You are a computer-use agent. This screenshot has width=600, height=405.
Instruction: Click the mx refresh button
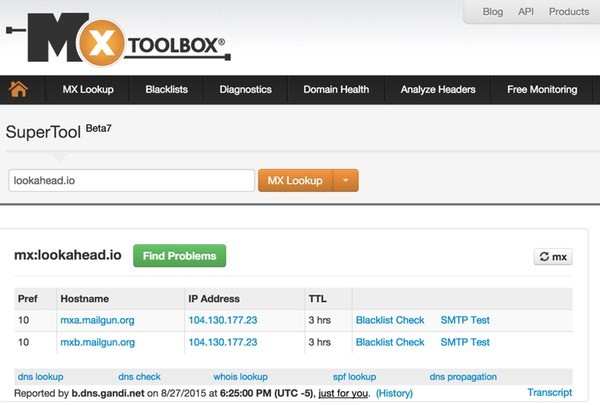pos(553,257)
